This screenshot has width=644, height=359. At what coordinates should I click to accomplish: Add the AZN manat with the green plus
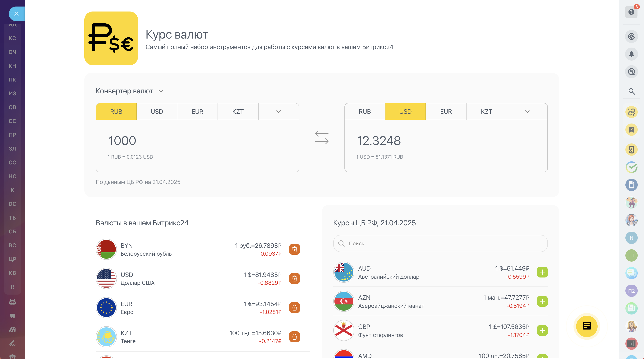pyautogui.click(x=542, y=301)
